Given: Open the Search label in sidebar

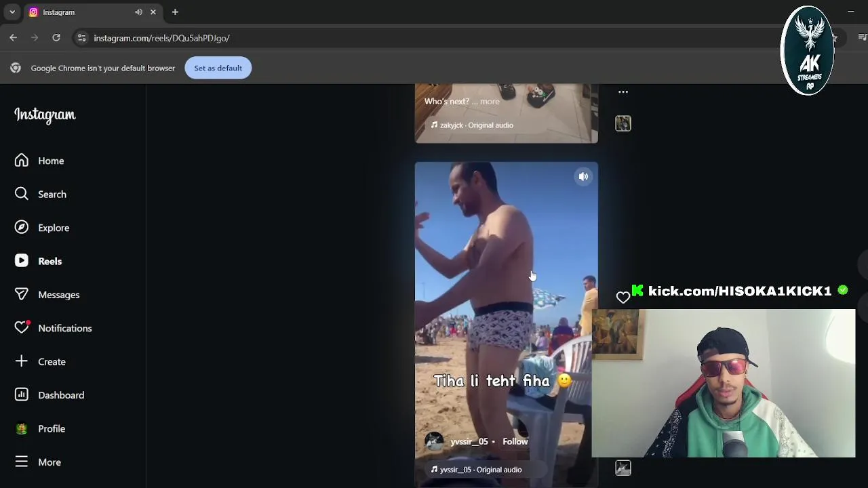Looking at the screenshot, I should [x=52, y=195].
